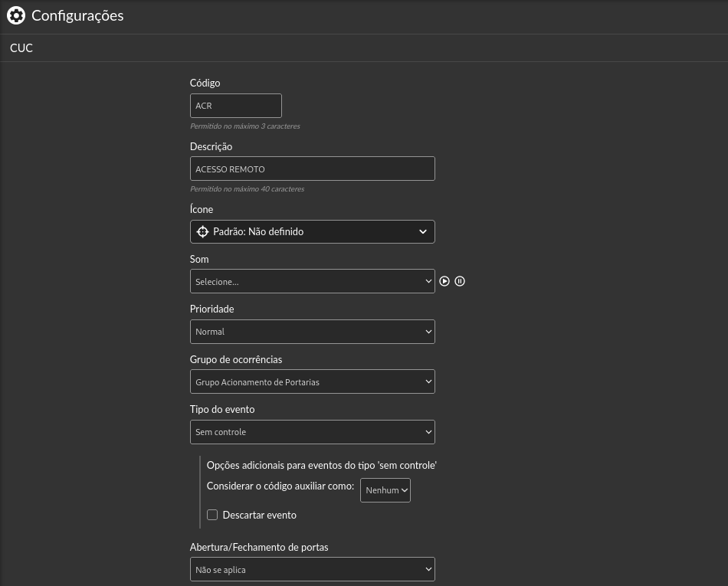This screenshot has width=728, height=586.
Task: Open the Tipo do evento dropdown
Action: [x=313, y=432]
